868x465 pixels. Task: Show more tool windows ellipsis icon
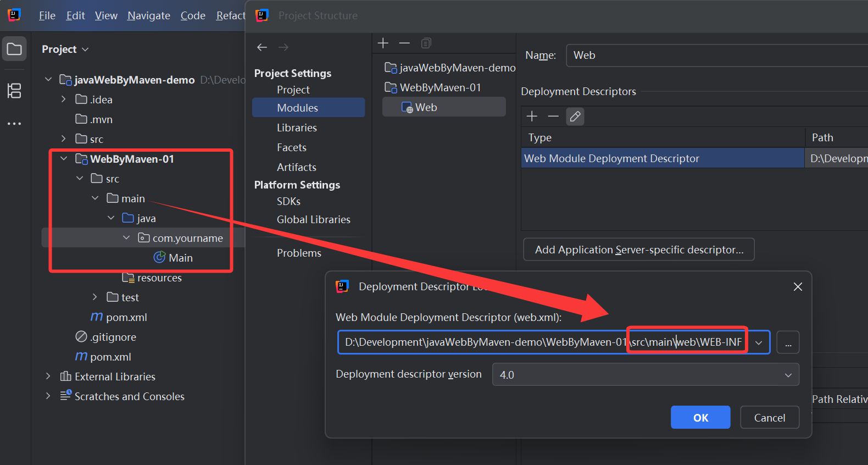pos(14,124)
